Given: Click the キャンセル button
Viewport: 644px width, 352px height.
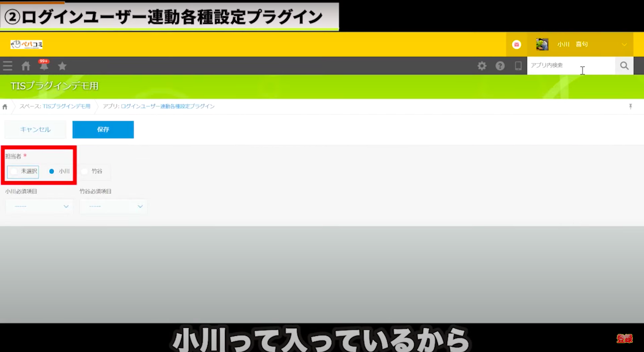Looking at the screenshot, I should (35, 130).
